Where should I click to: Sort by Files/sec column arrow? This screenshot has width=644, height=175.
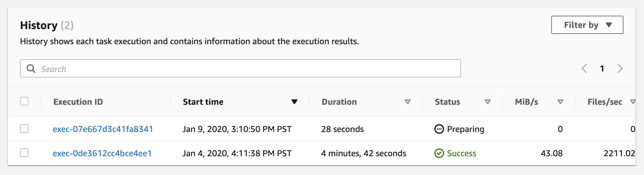click(x=632, y=102)
